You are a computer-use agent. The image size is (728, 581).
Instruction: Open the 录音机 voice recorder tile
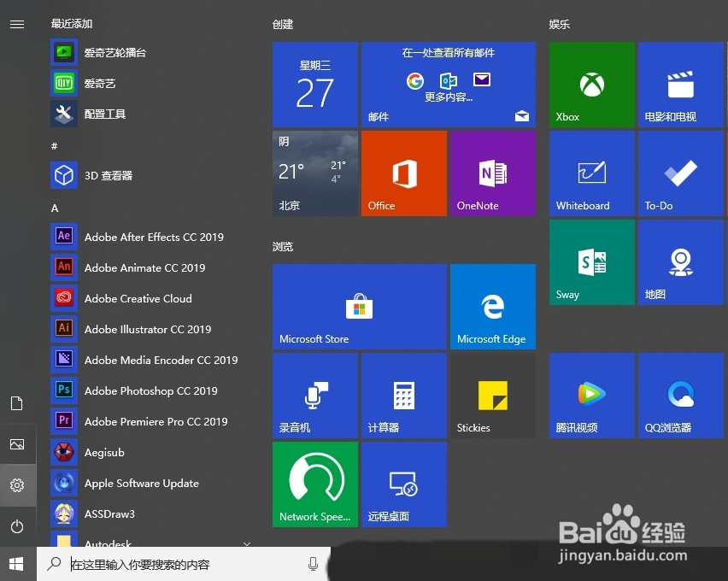[314, 396]
